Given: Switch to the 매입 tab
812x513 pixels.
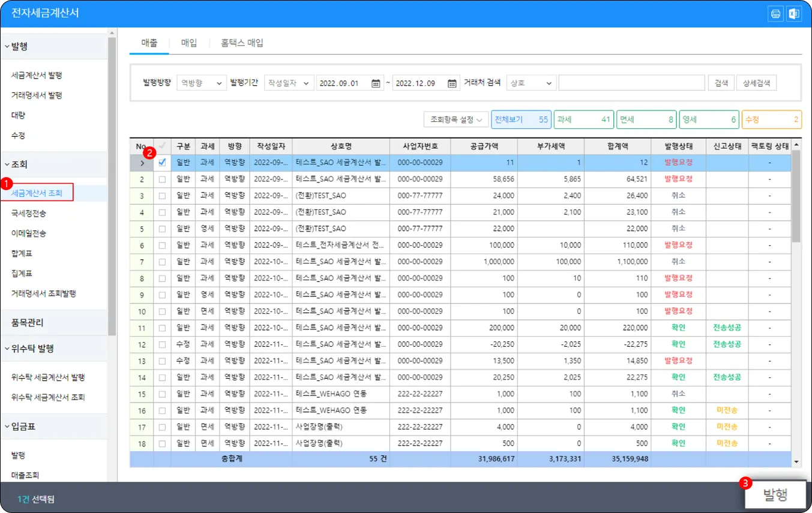Looking at the screenshot, I should [x=189, y=43].
